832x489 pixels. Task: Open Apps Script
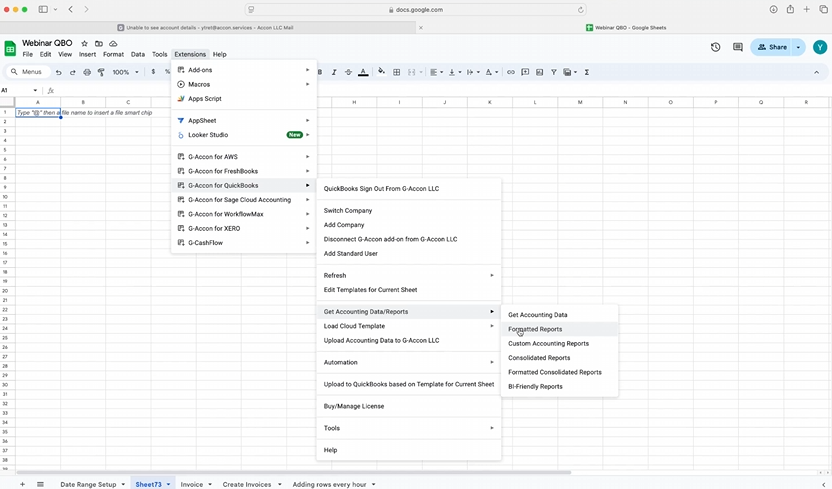244,99
